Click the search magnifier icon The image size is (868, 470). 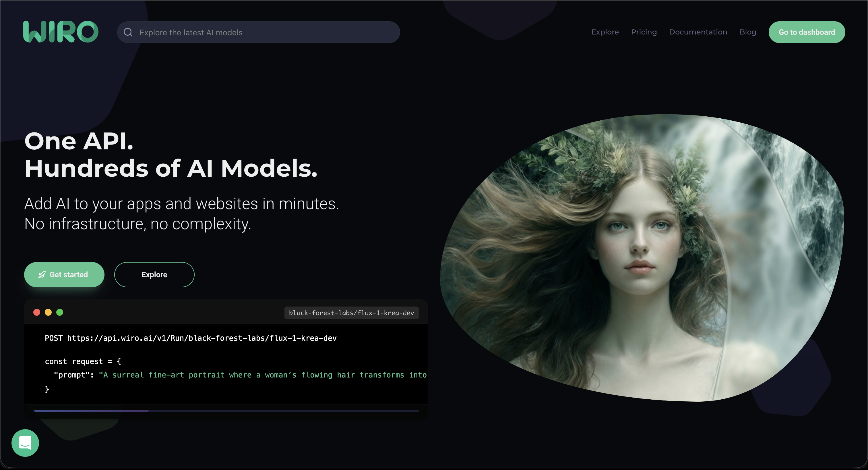click(128, 32)
